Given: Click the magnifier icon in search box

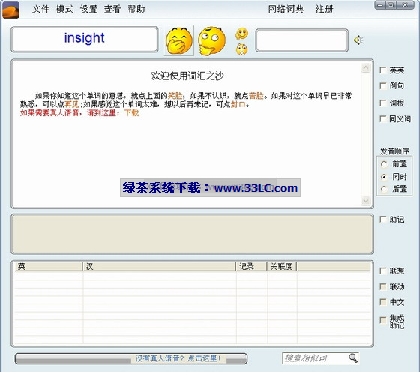Looking at the screenshot, I should tap(353, 358).
